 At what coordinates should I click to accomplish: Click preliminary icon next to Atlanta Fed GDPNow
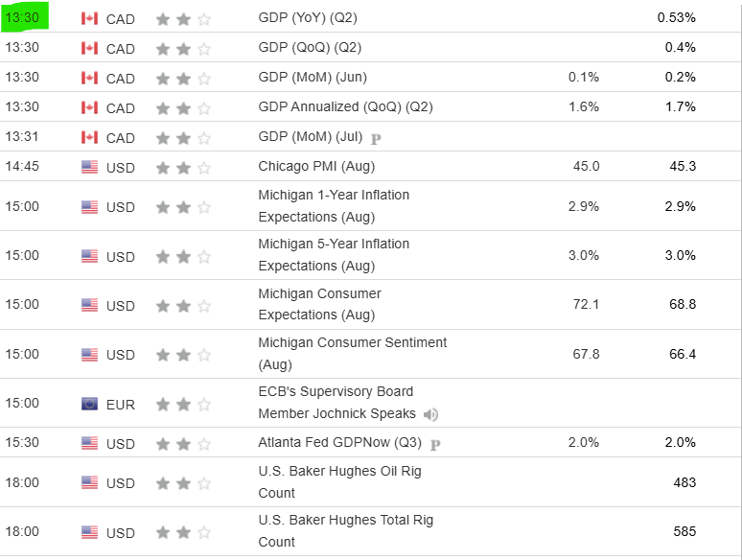tap(435, 444)
